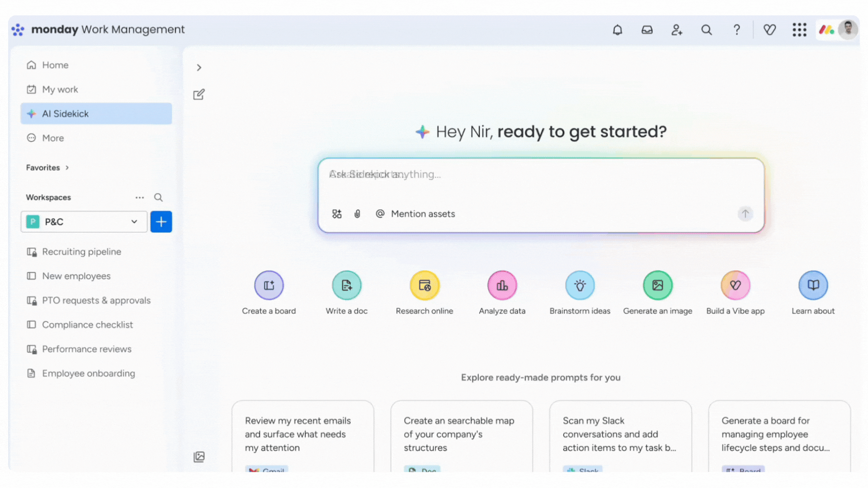
Task: Open the Recruiting pipeline board
Action: [x=81, y=252]
